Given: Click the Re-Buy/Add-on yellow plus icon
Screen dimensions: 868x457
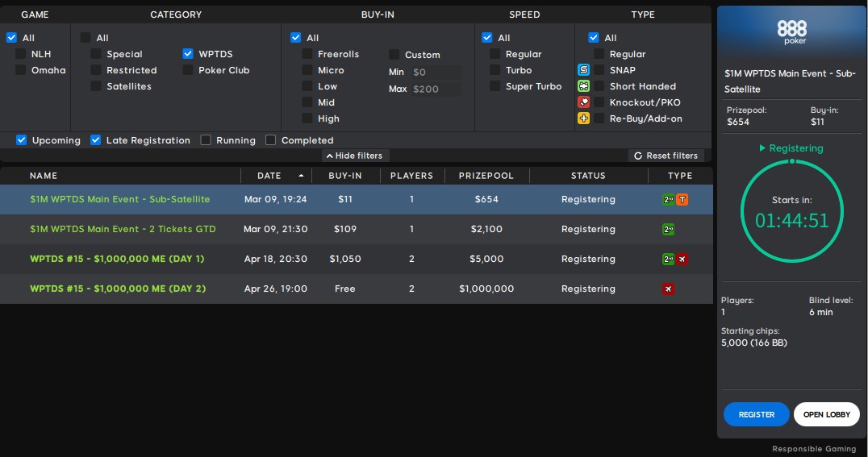Looking at the screenshot, I should 583,118.
